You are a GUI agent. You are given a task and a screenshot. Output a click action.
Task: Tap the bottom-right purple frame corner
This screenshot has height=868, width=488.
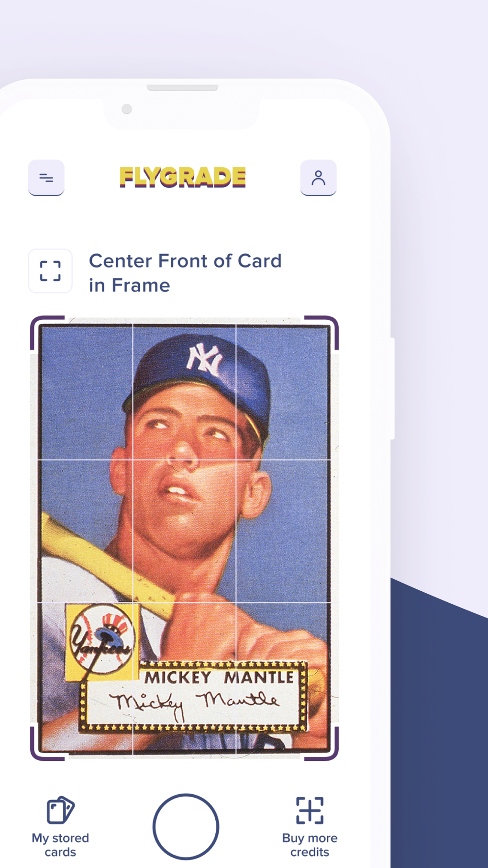322,744
